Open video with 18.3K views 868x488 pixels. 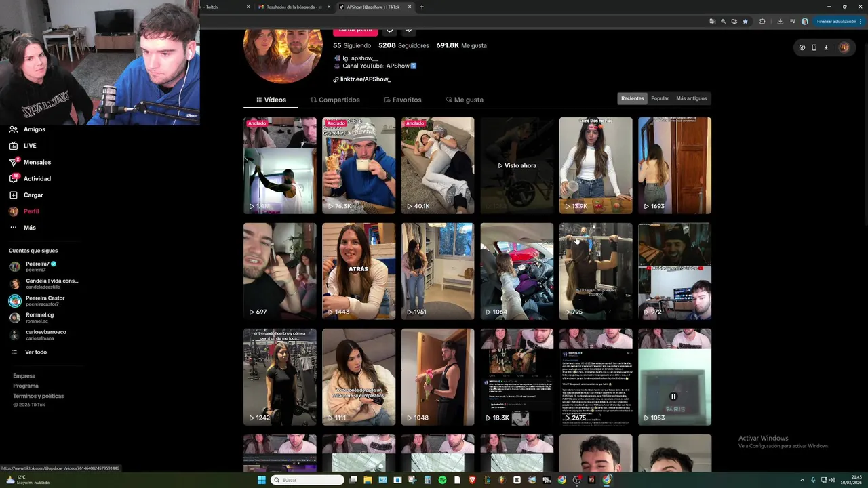517,377
